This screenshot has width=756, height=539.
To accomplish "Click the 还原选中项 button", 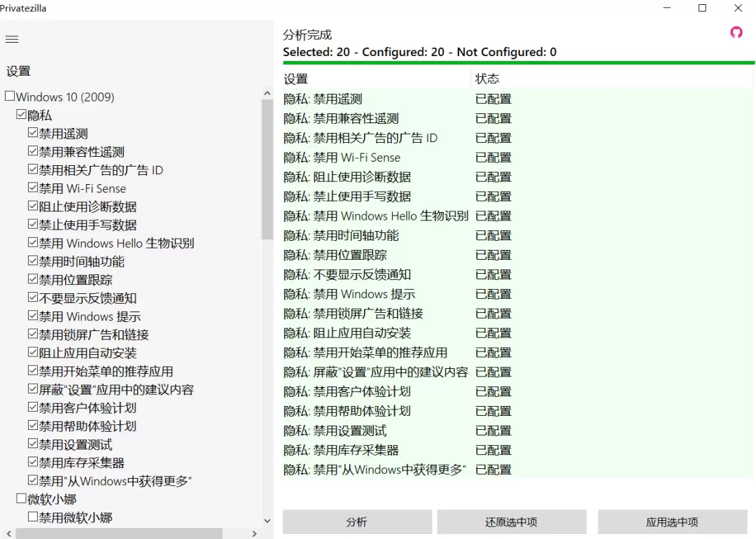I will 512,522.
